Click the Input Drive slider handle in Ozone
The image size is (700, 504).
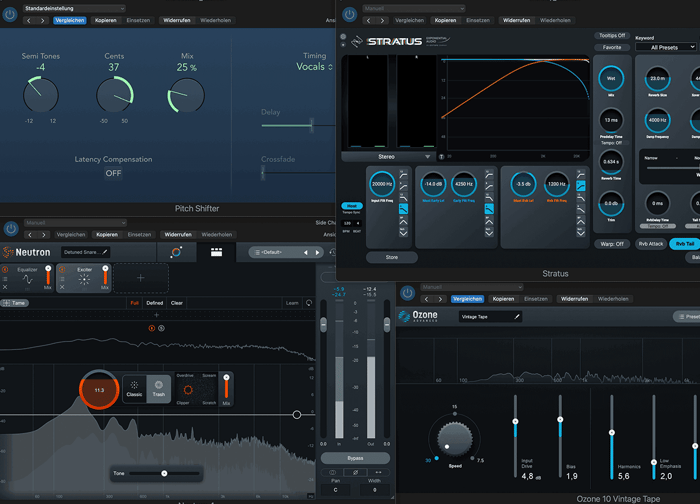coord(515,421)
